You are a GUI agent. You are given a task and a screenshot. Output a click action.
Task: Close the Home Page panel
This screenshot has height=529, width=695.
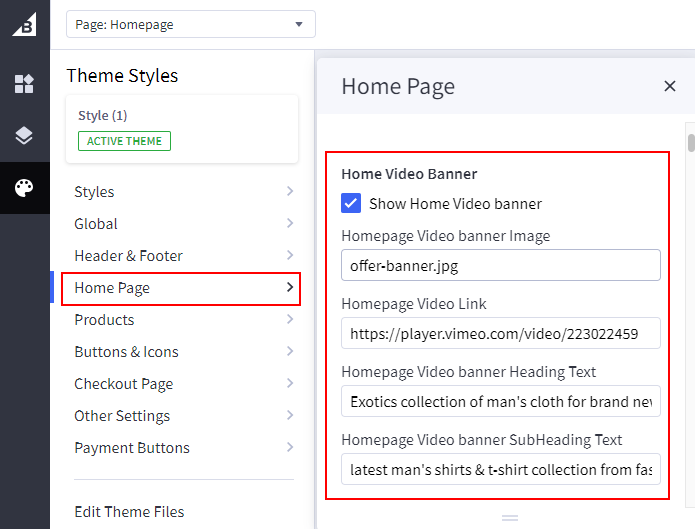[x=670, y=87]
